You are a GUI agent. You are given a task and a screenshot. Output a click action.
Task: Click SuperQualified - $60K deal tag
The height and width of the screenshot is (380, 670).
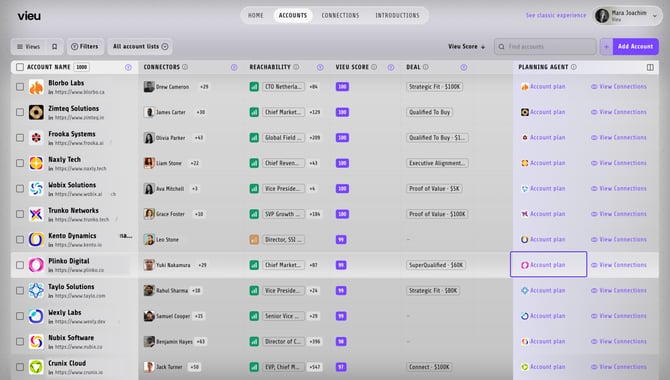(436, 265)
